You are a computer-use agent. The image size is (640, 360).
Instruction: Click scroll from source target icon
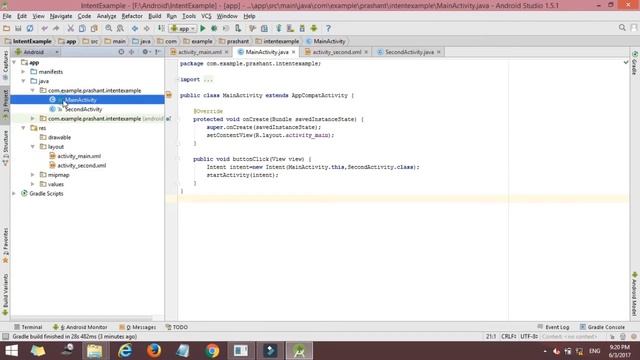[121, 52]
